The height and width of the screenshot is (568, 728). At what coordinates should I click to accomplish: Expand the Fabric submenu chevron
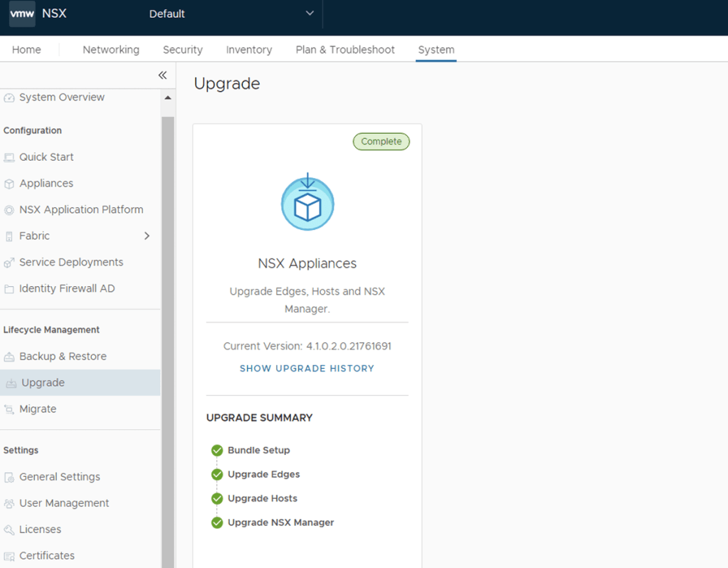[147, 236]
